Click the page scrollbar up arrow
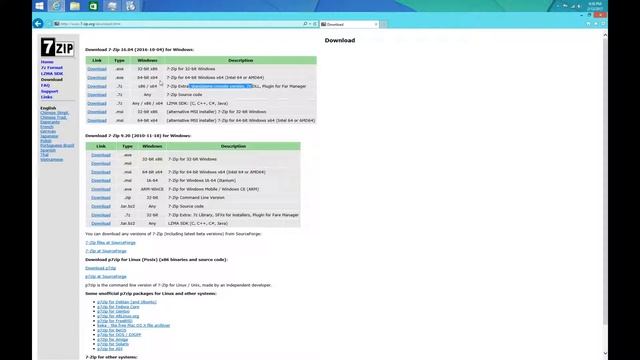Screen dimensions: 640x360 tap(605, 36)
